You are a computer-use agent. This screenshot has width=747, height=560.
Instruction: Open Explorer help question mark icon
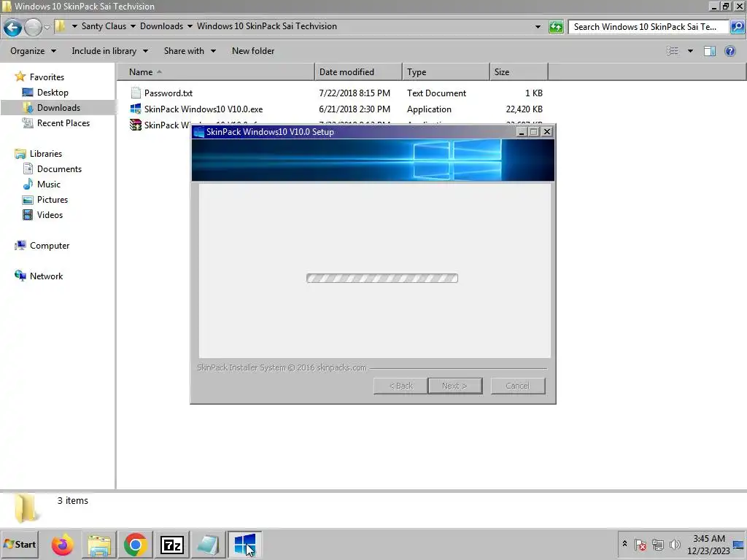click(x=729, y=51)
